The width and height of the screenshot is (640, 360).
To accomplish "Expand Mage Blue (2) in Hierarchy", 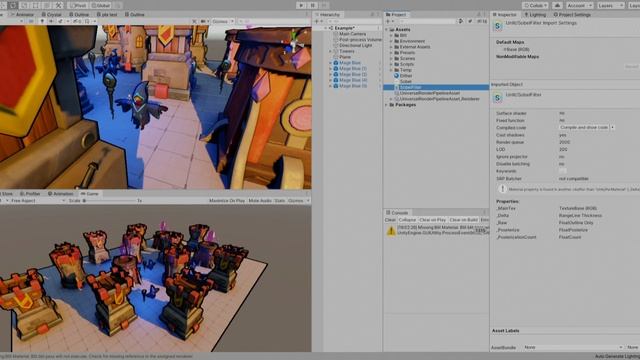I will [x=330, y=74].
